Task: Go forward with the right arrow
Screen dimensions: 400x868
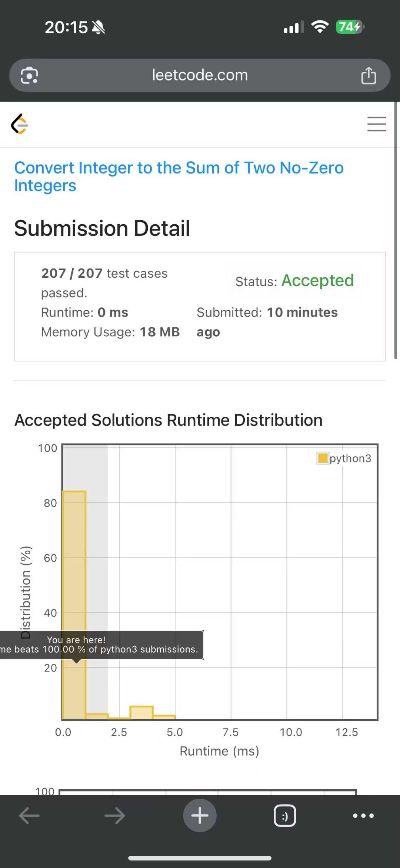Action: (x=115, y=815)
